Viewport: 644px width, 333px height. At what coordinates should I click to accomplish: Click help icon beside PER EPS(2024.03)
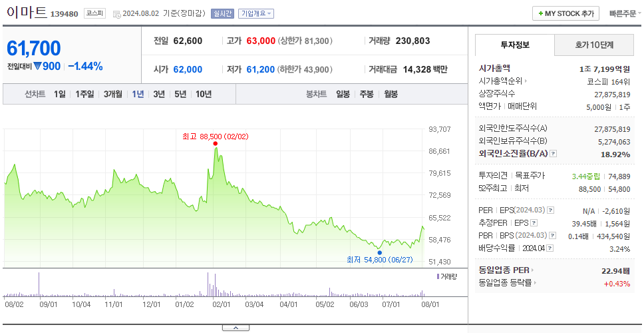pyautogui.click(x=551, y=210)
